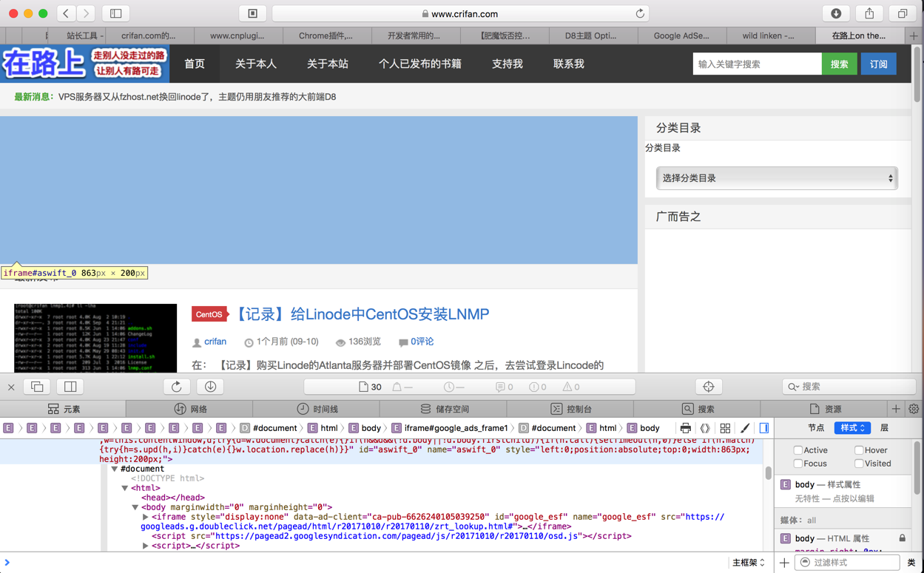Switch to the 控制台 Console tab
This screenshot has height=573, width=924.
point(571,409)
